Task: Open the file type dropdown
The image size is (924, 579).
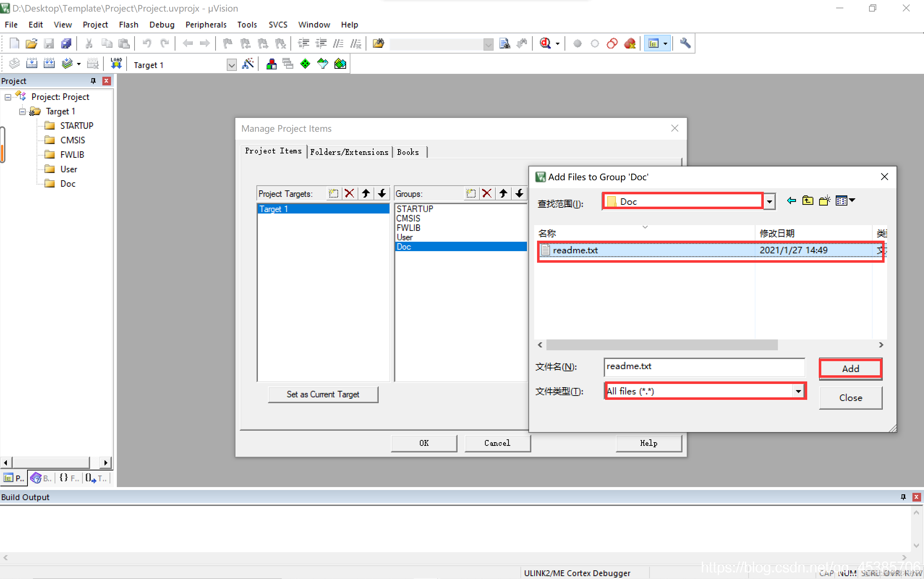Action: (798, 391)
